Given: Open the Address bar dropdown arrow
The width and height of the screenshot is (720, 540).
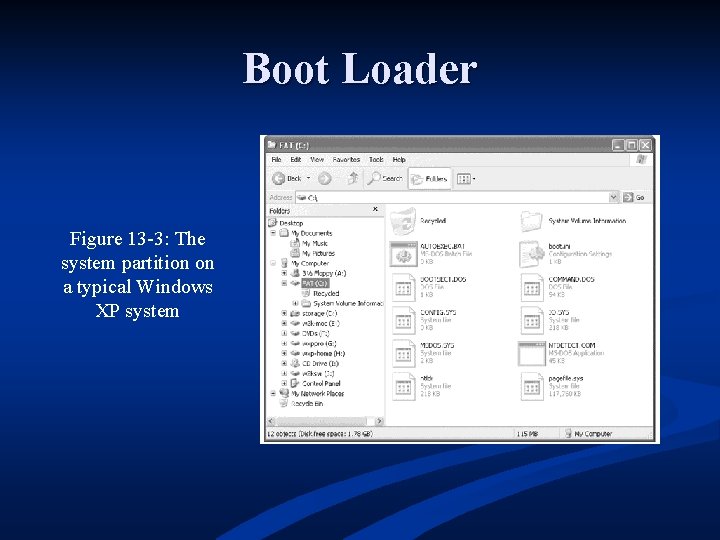Looking at the screenshot, I should (613, 197).
